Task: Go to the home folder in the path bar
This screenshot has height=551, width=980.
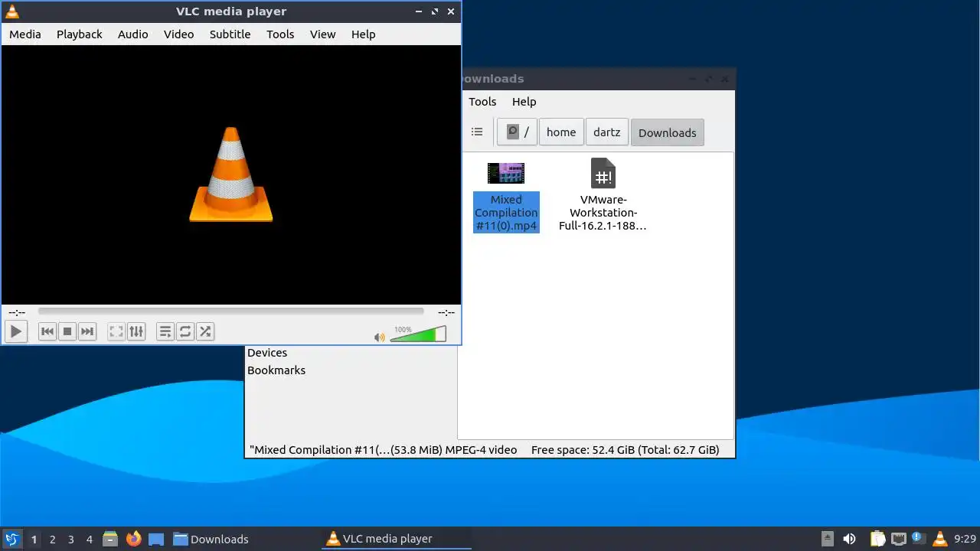Action: [561, 132]
